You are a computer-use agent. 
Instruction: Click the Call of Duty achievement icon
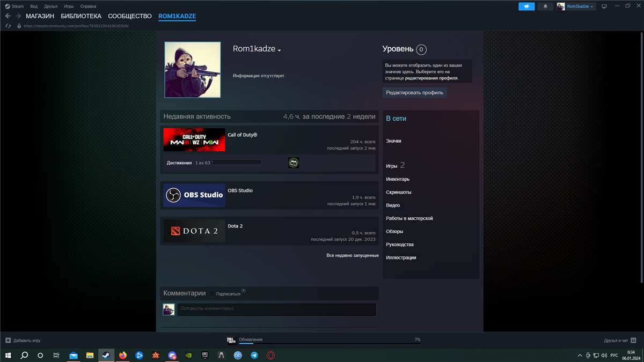click(294, 162)
